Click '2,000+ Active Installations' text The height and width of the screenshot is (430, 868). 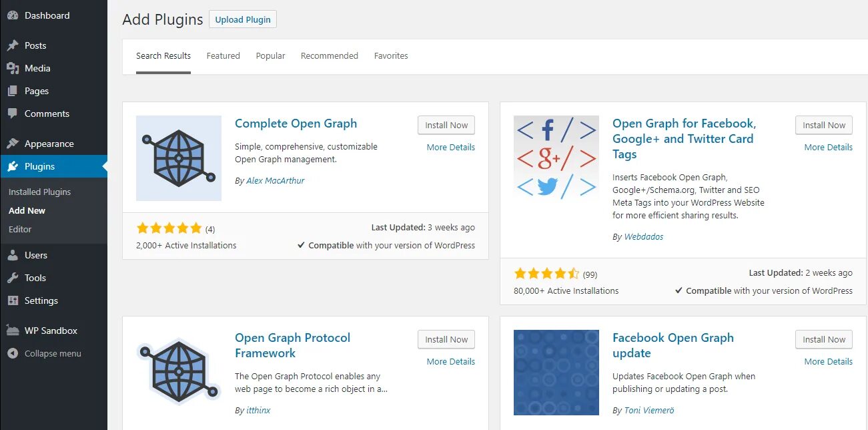(x=186, y=245)
